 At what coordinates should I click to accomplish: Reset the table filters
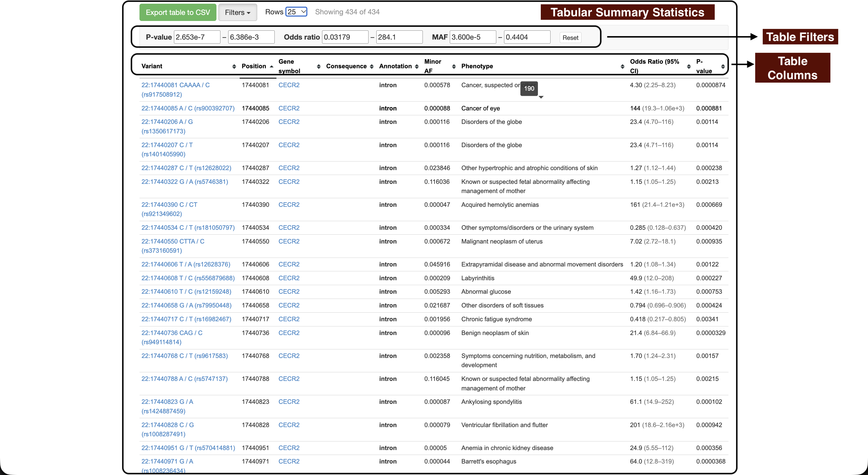570,38
